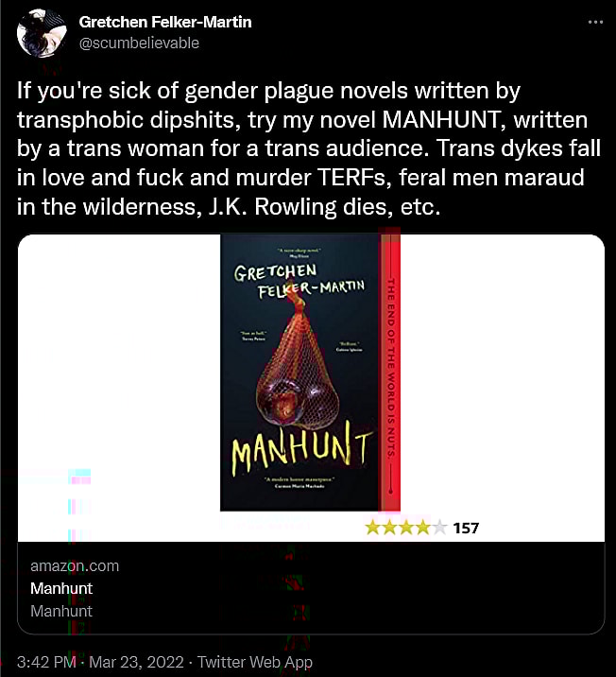Screen dimensions: 616x677
Task: Click the author name on the book cover
Action: 299,281
